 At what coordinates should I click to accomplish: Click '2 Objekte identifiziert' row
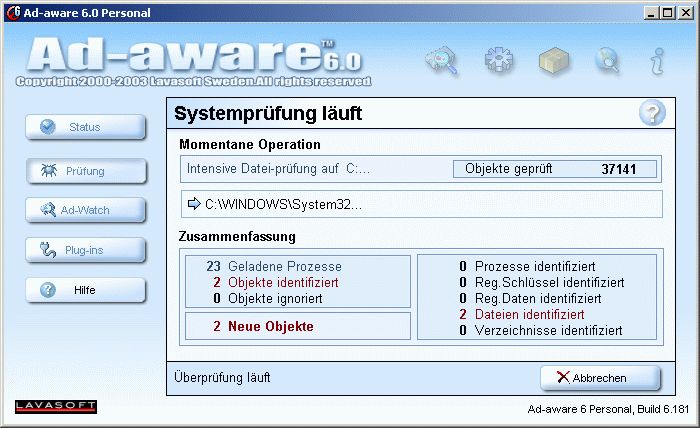[x=275, y=283]
